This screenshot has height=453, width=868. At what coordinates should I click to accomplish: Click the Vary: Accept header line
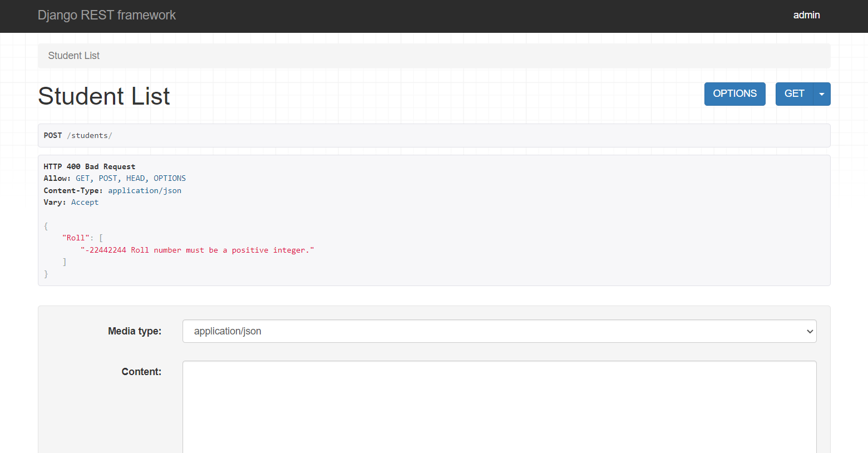(x=71, y=203)
